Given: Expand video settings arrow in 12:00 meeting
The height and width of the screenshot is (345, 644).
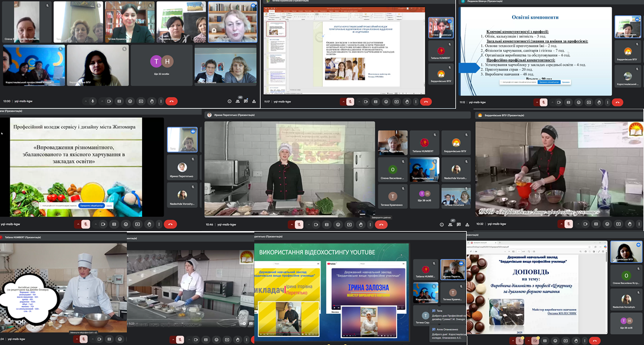Looking at the screenshot, I should click(x=102, y=101).
